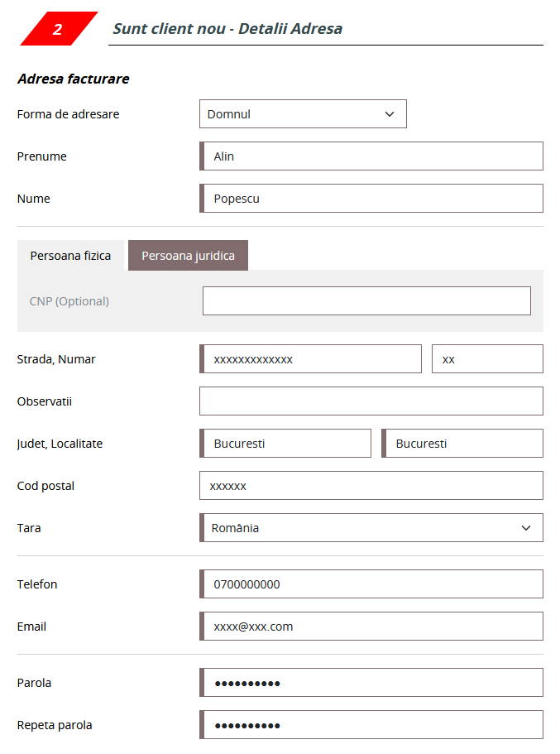Click the Localitate field with Bucuresti
Viewport: 560px width, 754px height.
click(x=463, y=444)
